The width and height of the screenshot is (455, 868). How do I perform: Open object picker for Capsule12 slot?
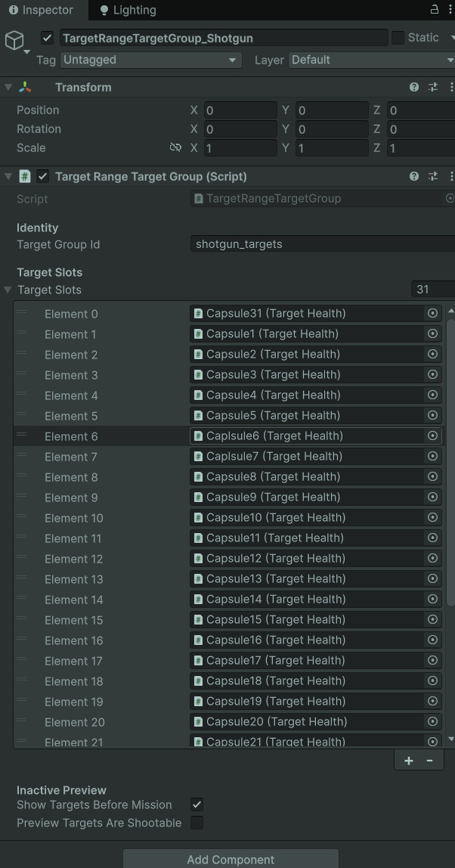(433, 559)
